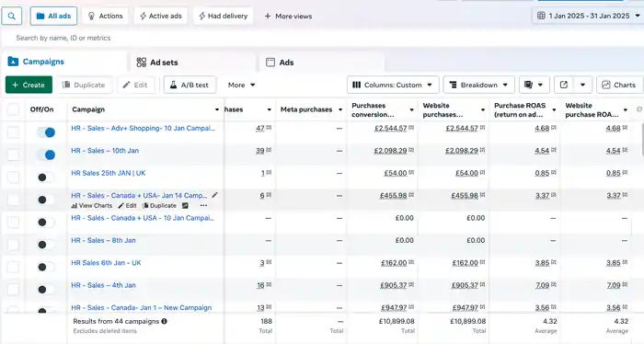The width and height of the screenshot is (644, 344).
Task: Open the Breakdown dropdown
Action: tap(478, 85)
